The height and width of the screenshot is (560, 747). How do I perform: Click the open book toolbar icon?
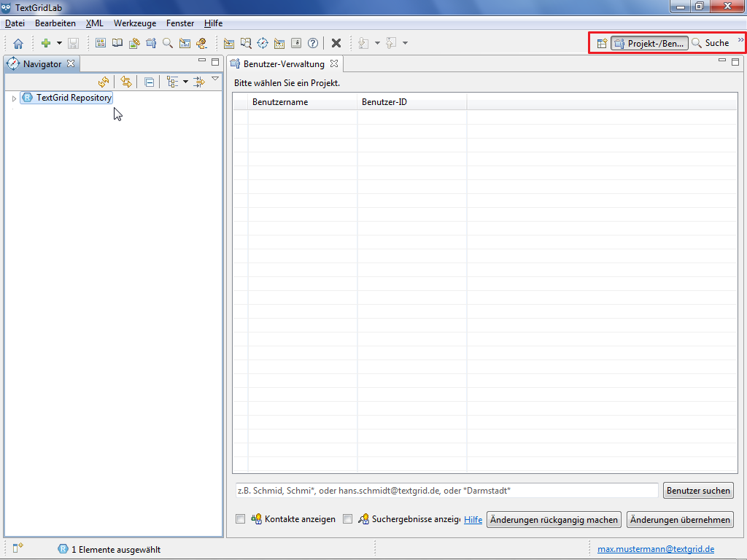(117, 43)
